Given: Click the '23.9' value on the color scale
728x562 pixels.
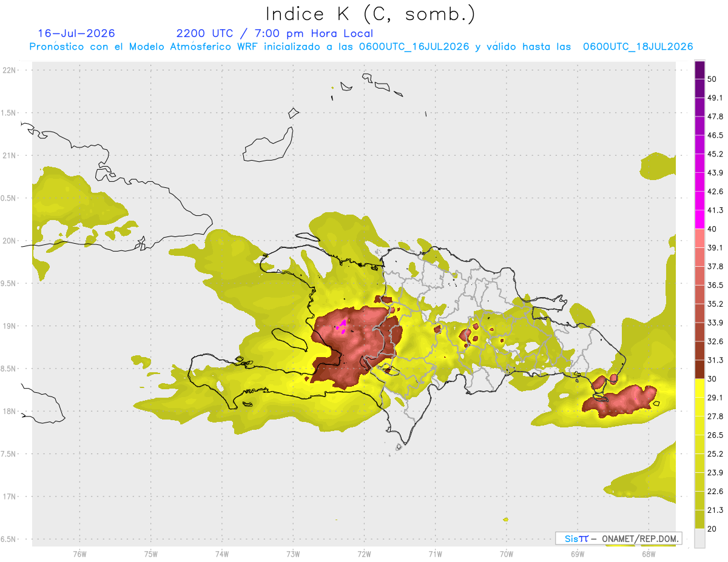Looking at the screenshot, I should [x=715, y=473].
